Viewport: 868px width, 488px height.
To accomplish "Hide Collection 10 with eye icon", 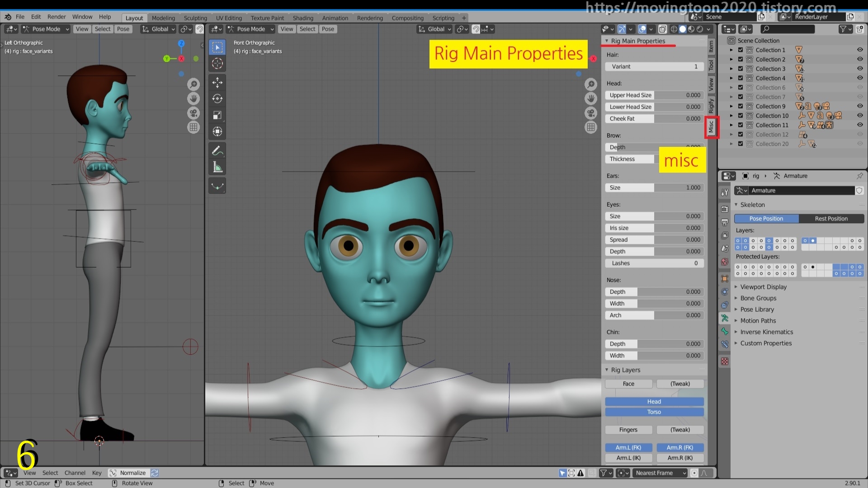I will click(859, 116).
